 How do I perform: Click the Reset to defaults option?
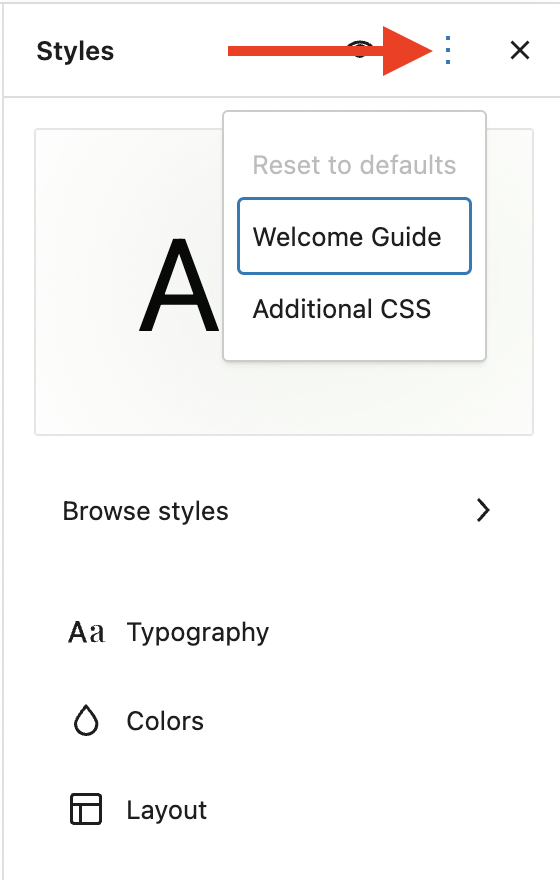click(354, 165)
